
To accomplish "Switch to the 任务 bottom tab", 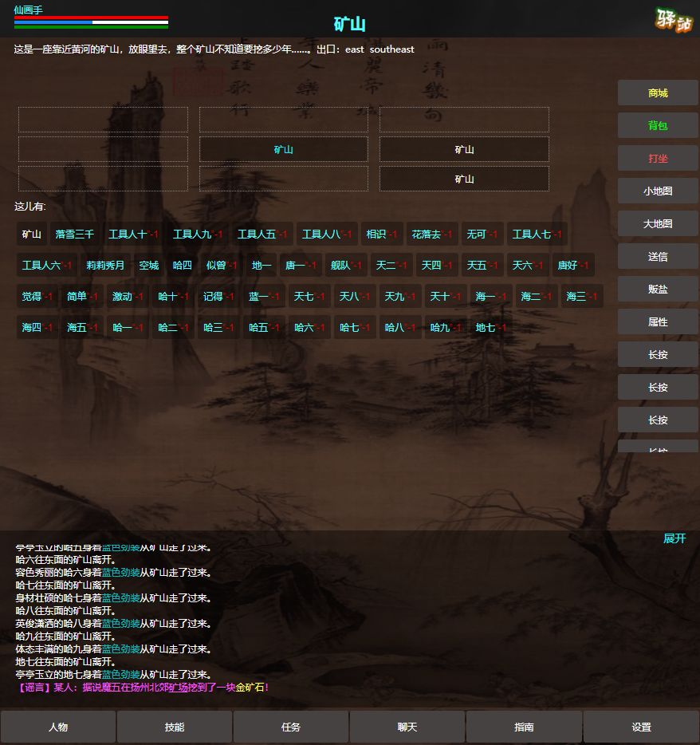I will [x=291, y=727].
